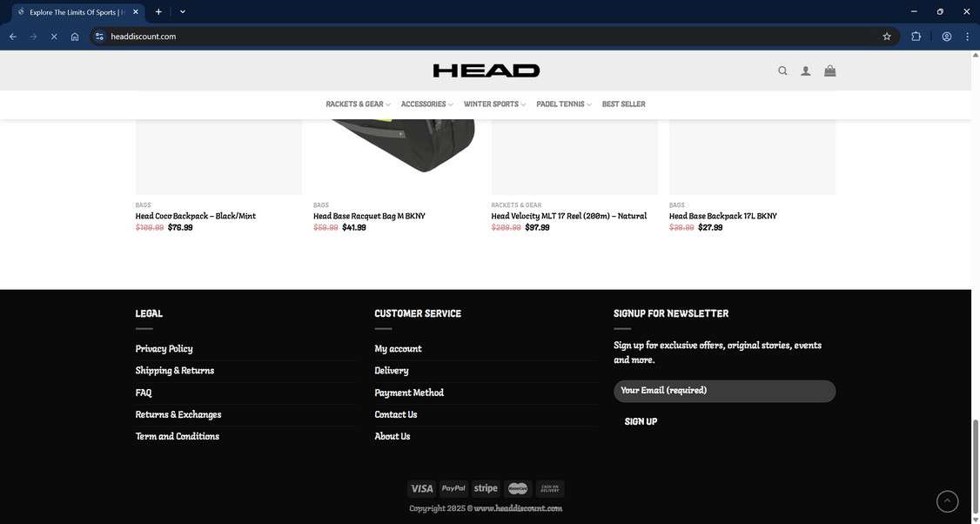Click the LEGAL footer heading

(149, 314)
